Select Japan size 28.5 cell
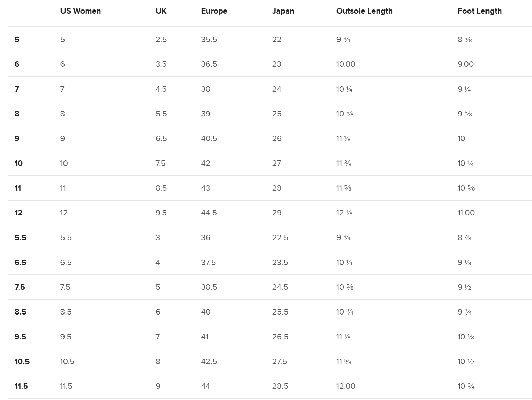The height and width of the screenshot is (400, 532). (x=280, y=386)
